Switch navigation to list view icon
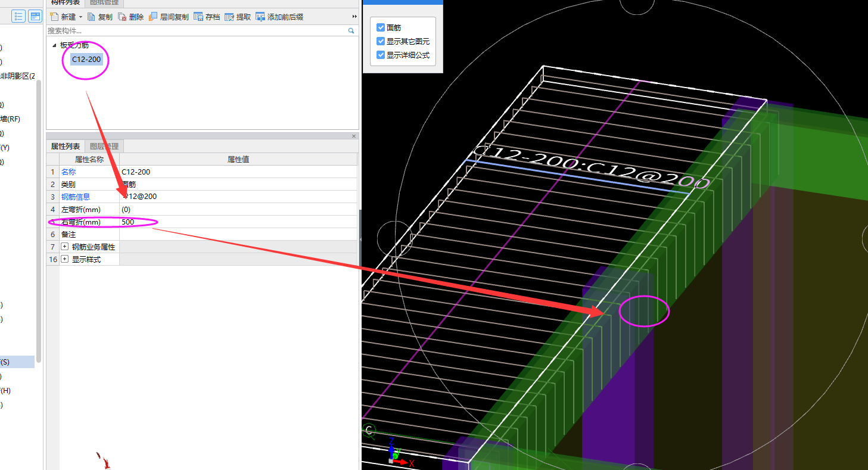Viewport: 868px width, 470px height. (x=18, y=16)
